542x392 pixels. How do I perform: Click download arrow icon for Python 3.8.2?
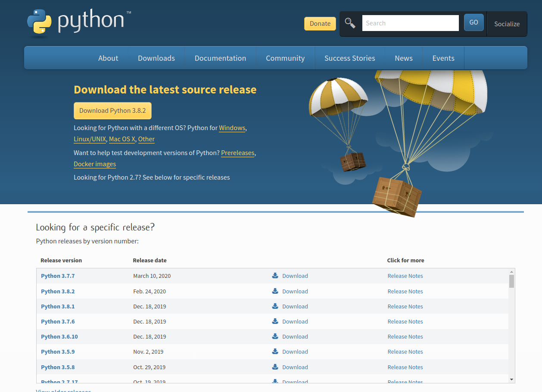pos(275,291)
